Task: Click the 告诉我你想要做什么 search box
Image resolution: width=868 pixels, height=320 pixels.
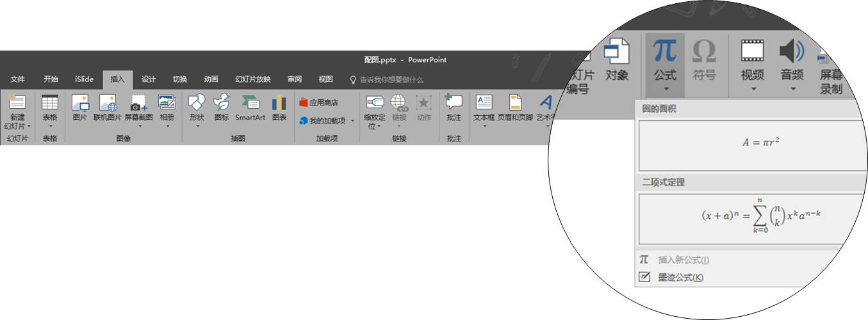Action: point(391,80)
